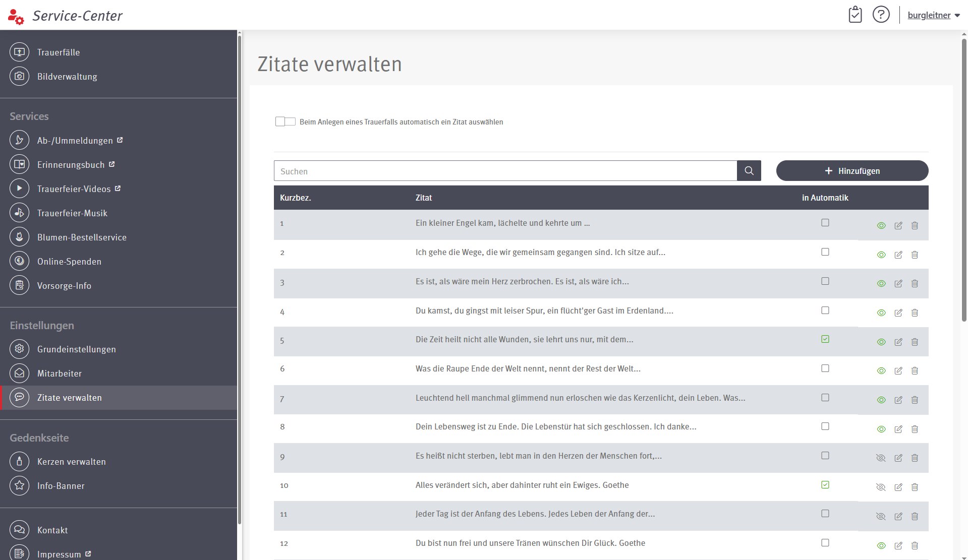Image resolution: width=968 pixels, height=560 pixels.
Task: Delete quote 1 with trash icon
Action: click(915, 225)
